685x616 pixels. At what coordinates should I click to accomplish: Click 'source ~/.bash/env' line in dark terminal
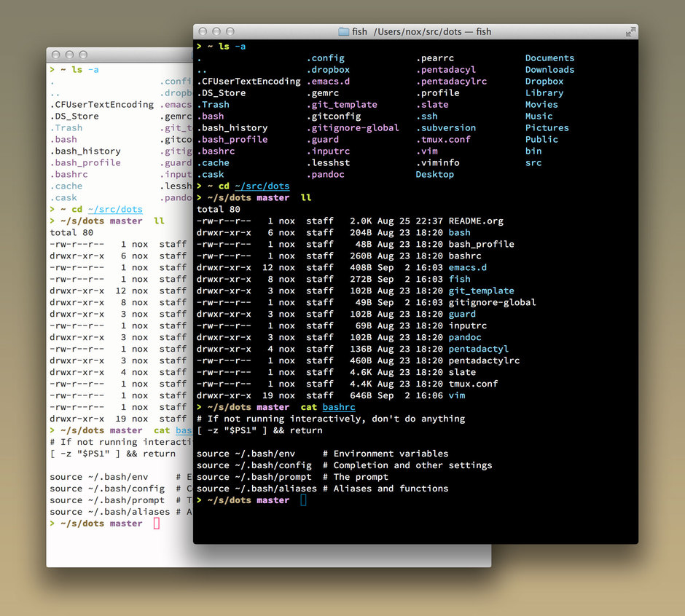point(246,454)
